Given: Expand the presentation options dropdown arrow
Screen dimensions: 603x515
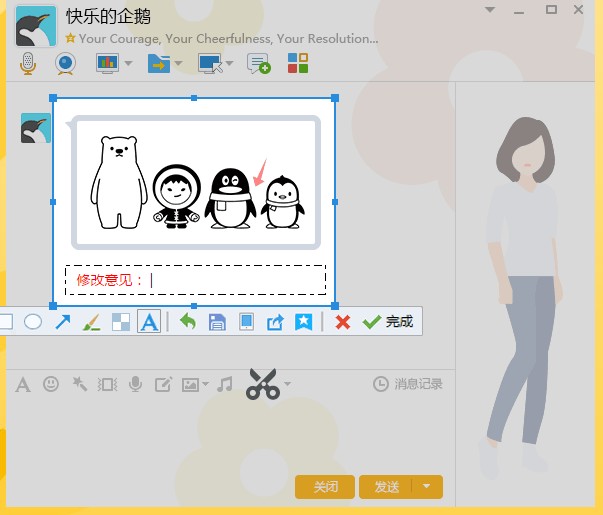Looking at the screenshot, I should [x=129, y=63].
